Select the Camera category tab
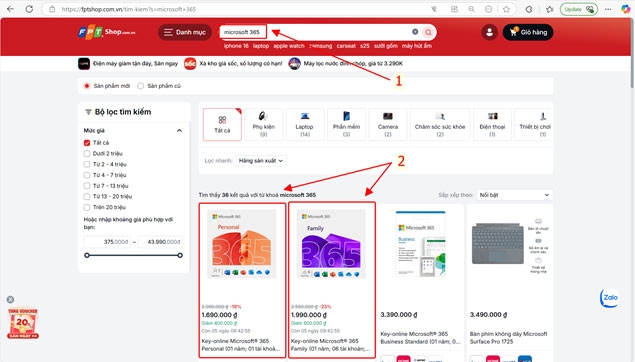Image resolution: width=635 pixels, height=362 pixels. pyautogui.click(x=388, y=125)
